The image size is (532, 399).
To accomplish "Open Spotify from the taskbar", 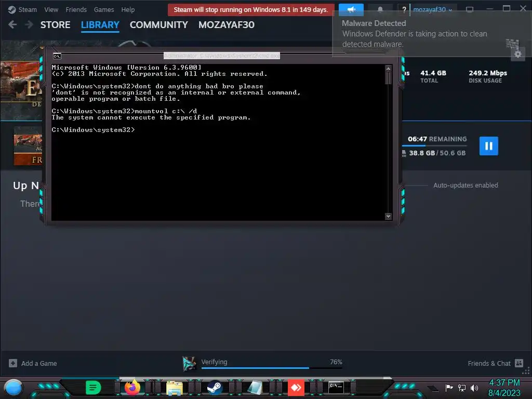I will pyautogui.click(x=94, y=388).
